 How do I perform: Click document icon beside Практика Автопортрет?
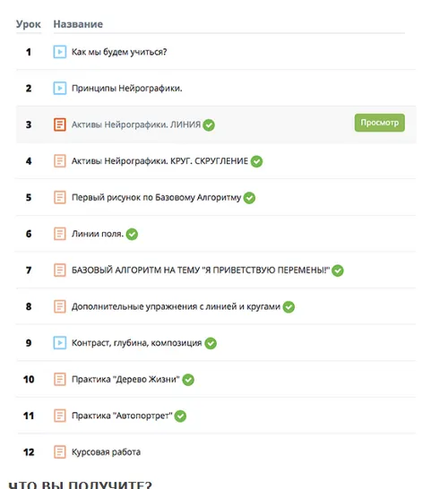pyautogui.click(x=60, y=416)
